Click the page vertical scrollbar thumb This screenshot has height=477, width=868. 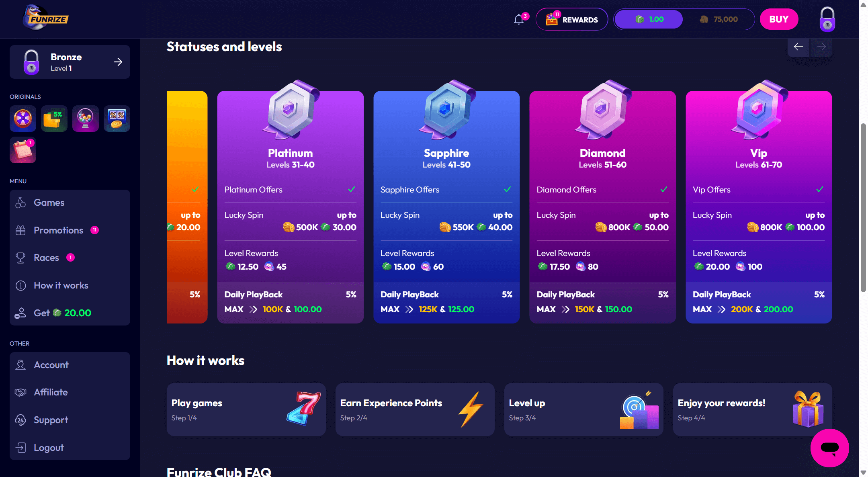pyautogui.click(x=863, y=208)
